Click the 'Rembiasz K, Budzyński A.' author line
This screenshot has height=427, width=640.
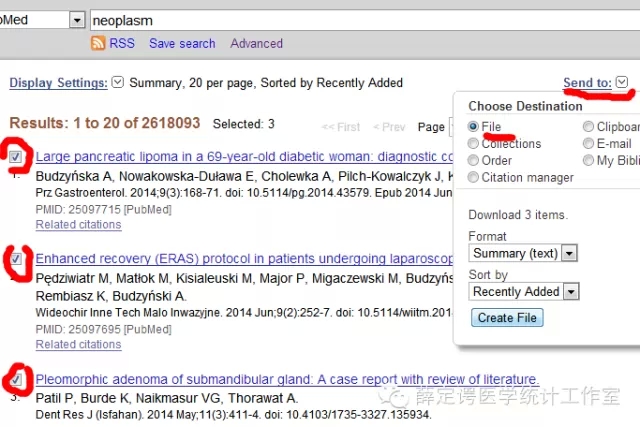click(111, 296)
